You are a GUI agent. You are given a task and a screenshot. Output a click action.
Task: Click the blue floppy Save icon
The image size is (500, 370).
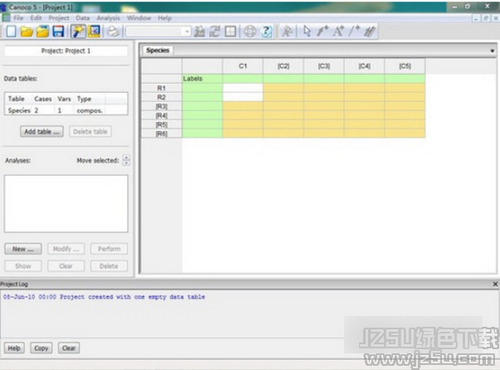pyautogui.click(x=58, y=31)
